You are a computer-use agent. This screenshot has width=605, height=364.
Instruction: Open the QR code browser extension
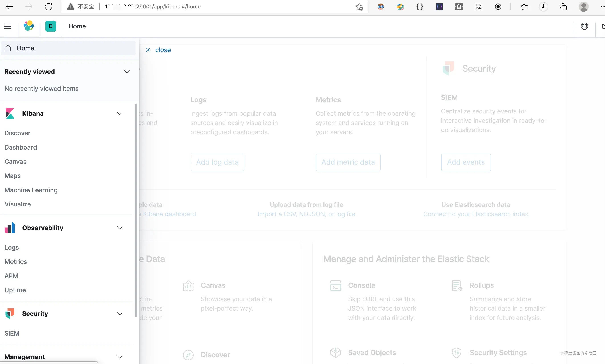pos(478,7)
